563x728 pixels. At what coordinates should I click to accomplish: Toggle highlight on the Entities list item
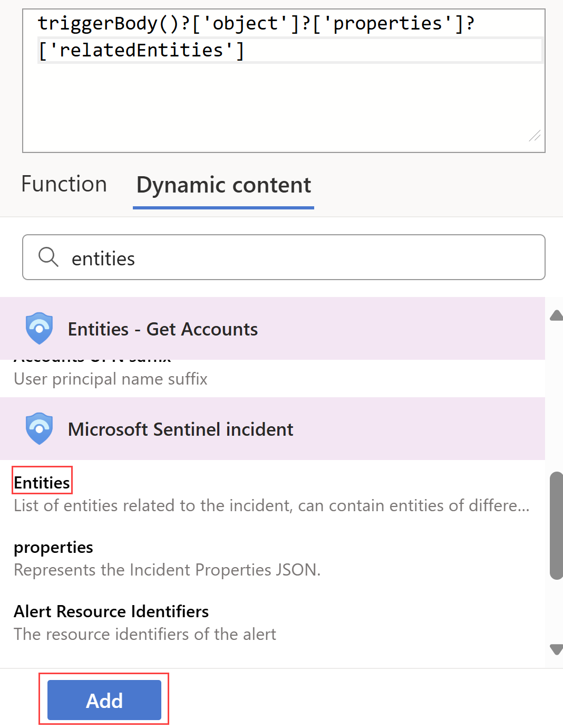tap(42, 482)
